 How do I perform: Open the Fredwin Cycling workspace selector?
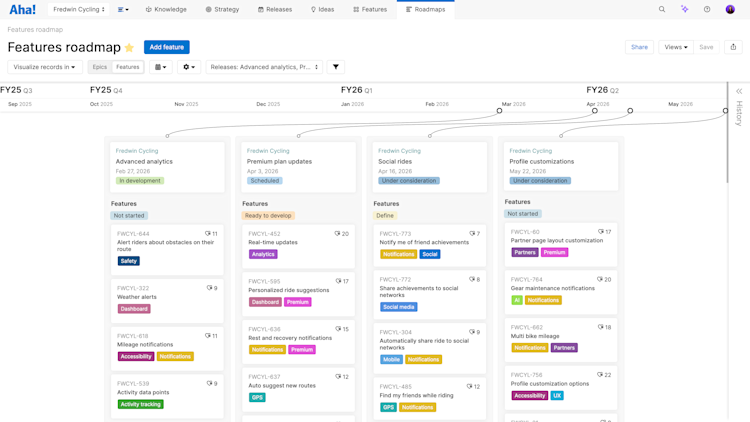click(79, 9)
